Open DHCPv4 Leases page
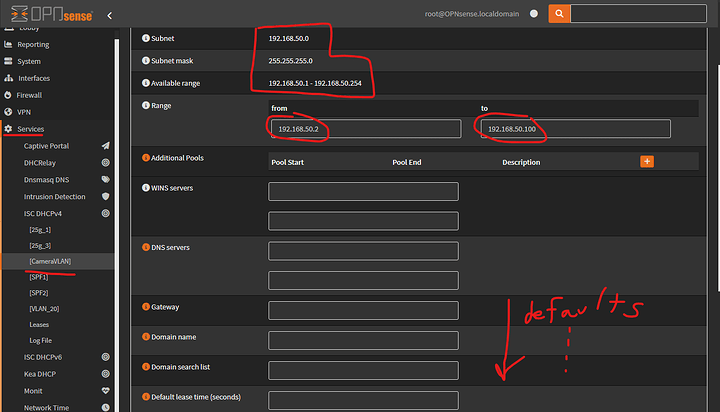This screenshot has height=412, width=720. pos(39,325)
